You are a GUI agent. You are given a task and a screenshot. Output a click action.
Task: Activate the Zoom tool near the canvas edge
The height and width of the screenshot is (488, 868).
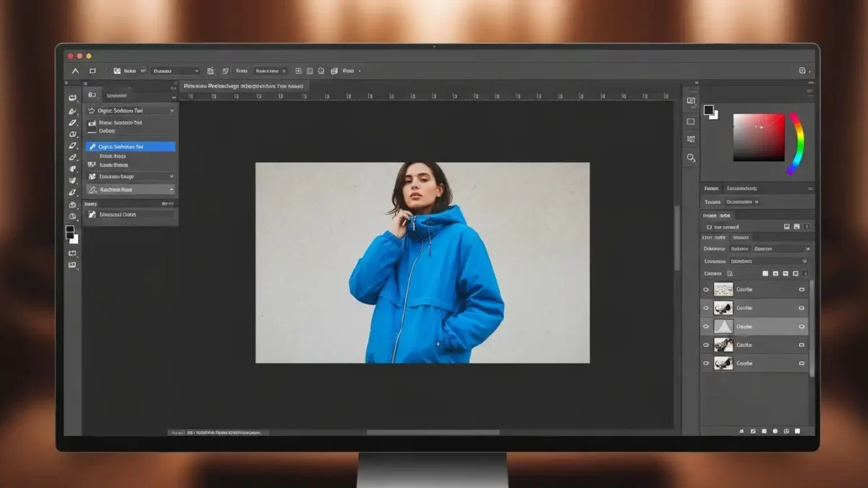coord(691,158)
